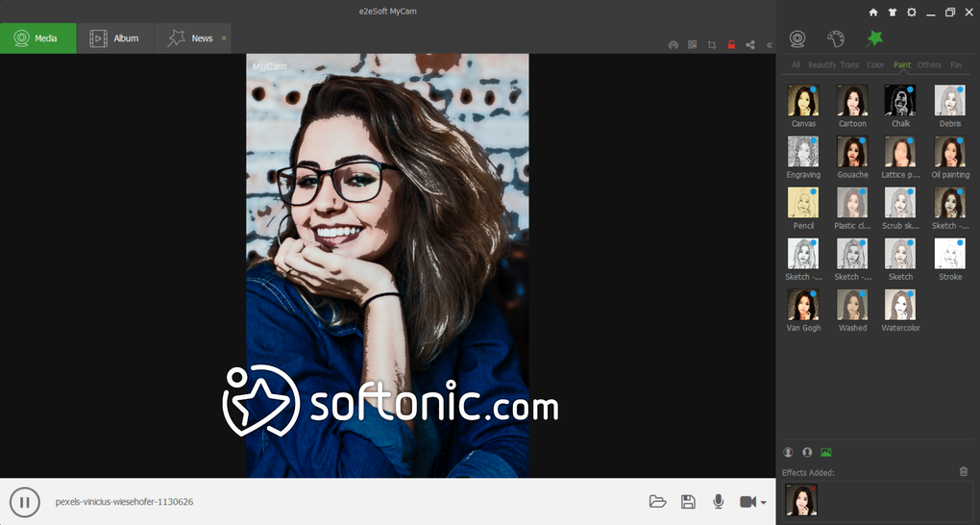Remove added effect via red X
The image size is (980, 525).
pyautogui.click(x=813, y=487)
